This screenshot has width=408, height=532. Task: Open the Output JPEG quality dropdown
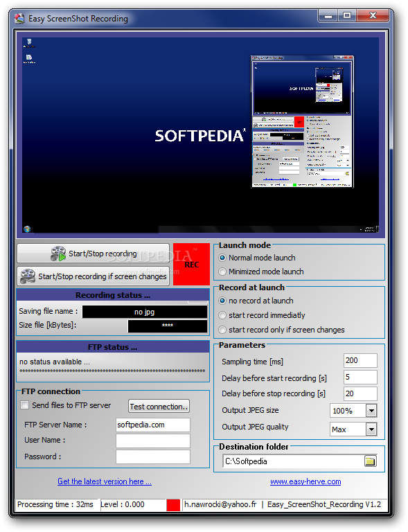point(371,429)
